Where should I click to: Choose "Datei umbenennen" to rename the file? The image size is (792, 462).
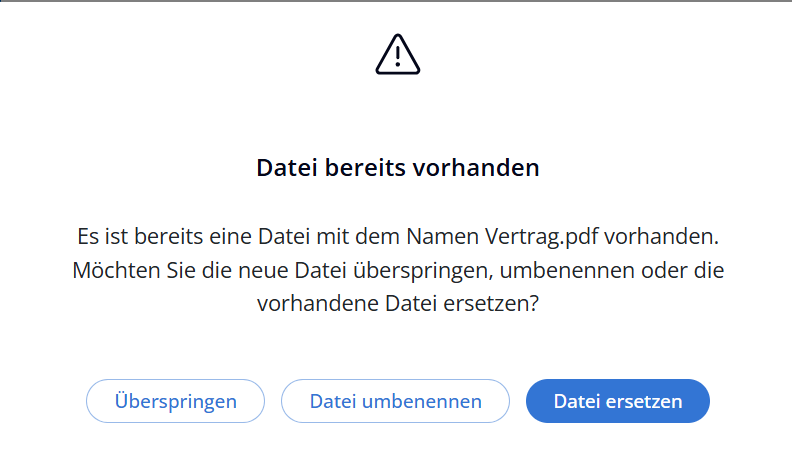click(x=396, y=401)
